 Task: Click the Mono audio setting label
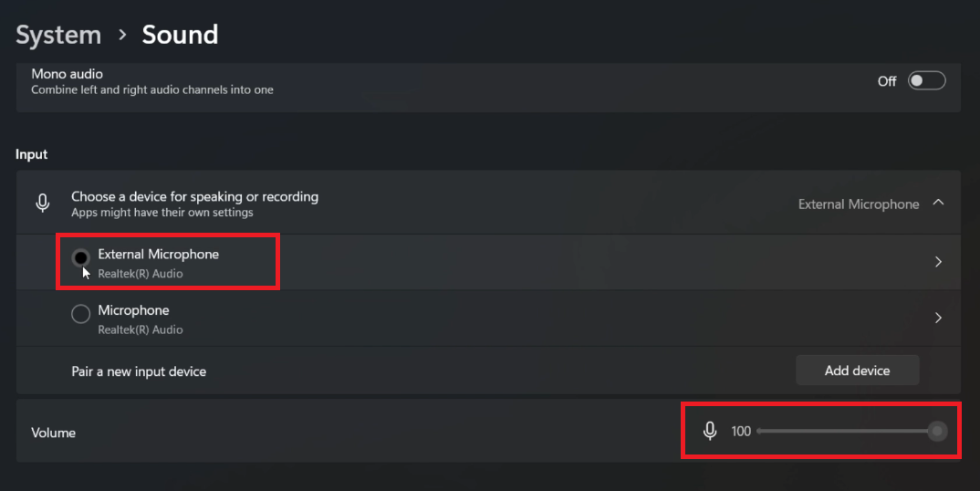click(x=67, y=73)
